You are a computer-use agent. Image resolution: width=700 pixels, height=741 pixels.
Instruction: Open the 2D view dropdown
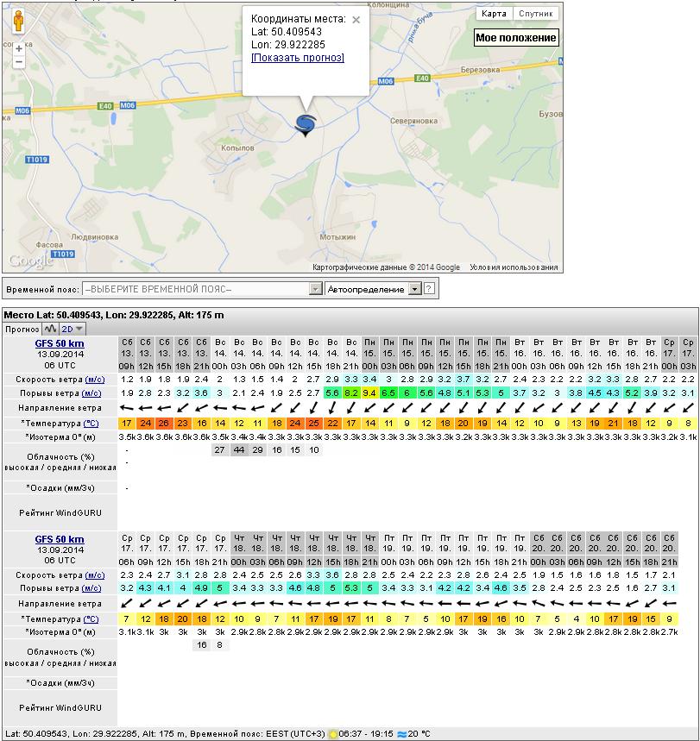pyautogui.click(x=73, y=329)
